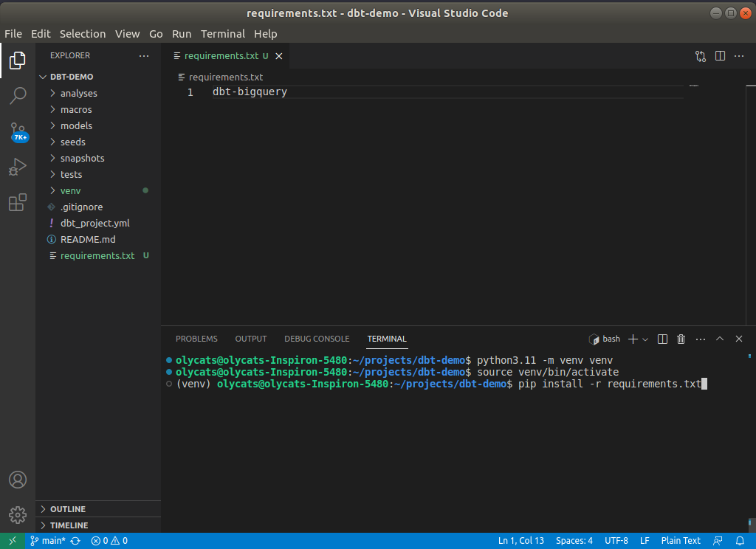Image resolution: width=756 pixels, height=549 pixels.
Task: Open the Edit menu
Action: (41, 34)
